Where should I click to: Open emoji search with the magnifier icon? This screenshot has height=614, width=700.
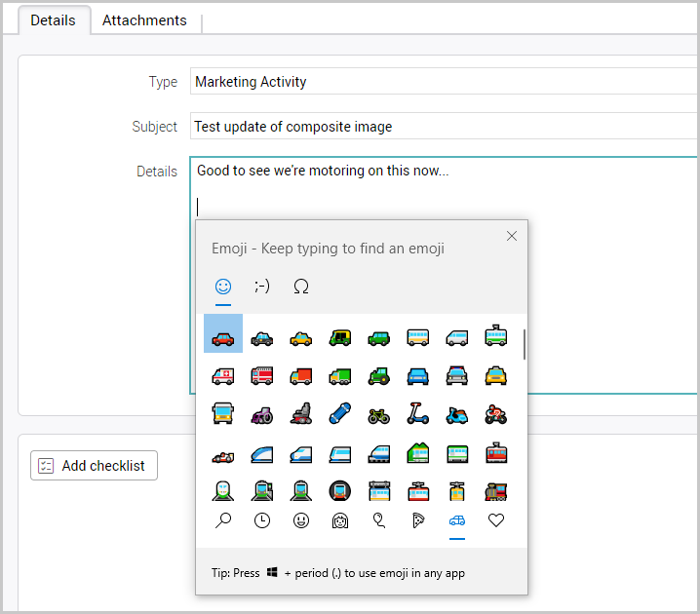(223, 520)
